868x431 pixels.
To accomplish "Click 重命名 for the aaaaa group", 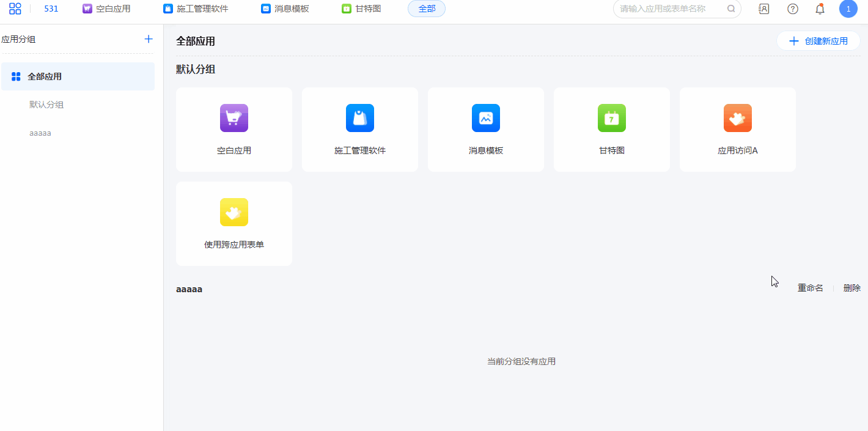I will [810, 288].
